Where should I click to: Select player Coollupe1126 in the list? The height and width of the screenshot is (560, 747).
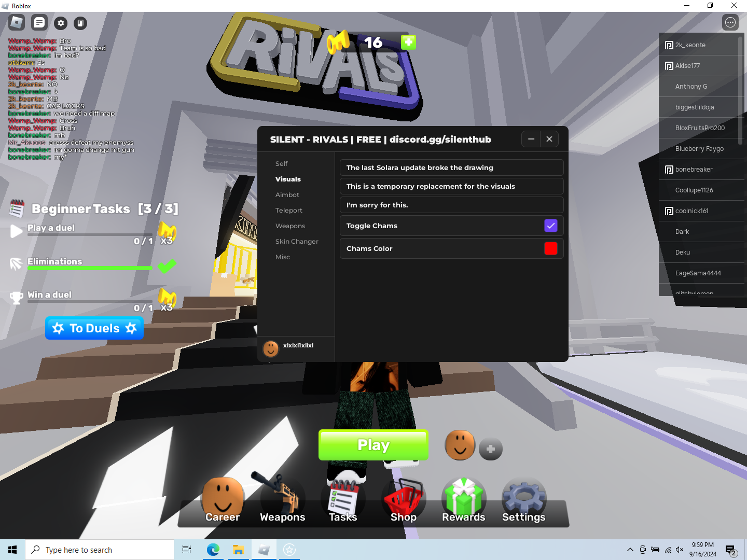coord(701,190)
